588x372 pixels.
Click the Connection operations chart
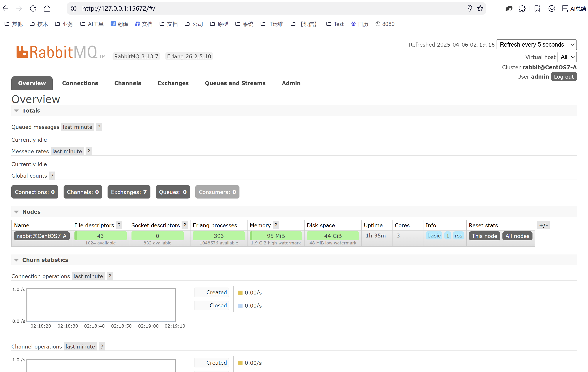click(101, 305)
